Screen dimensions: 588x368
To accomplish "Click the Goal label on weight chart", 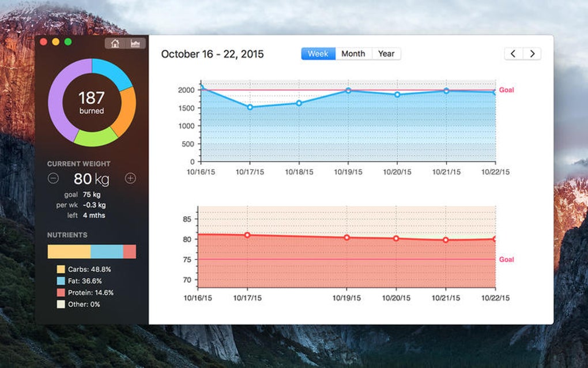I will [x=506, y=260].
